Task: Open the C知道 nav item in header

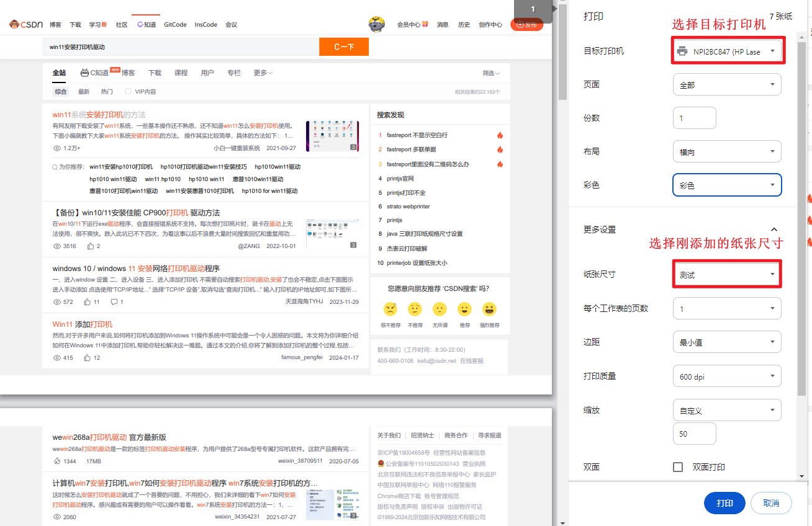Action: pos(147,25)
